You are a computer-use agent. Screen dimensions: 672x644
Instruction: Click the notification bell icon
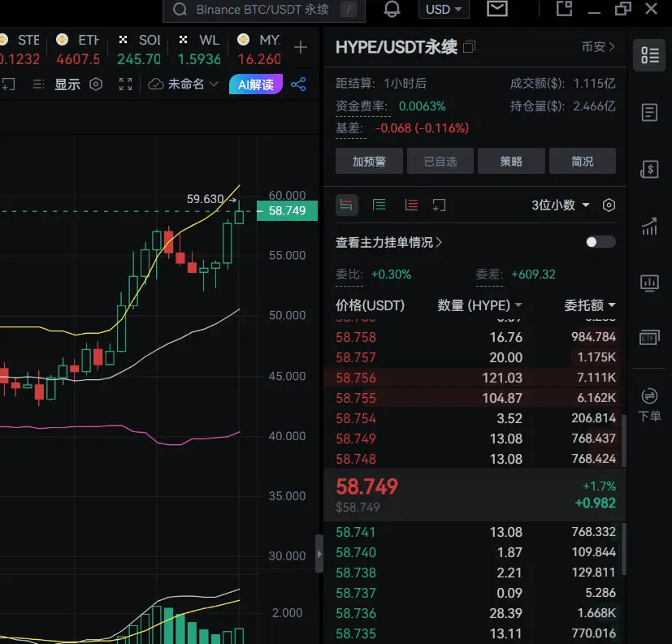coord(392,9)
